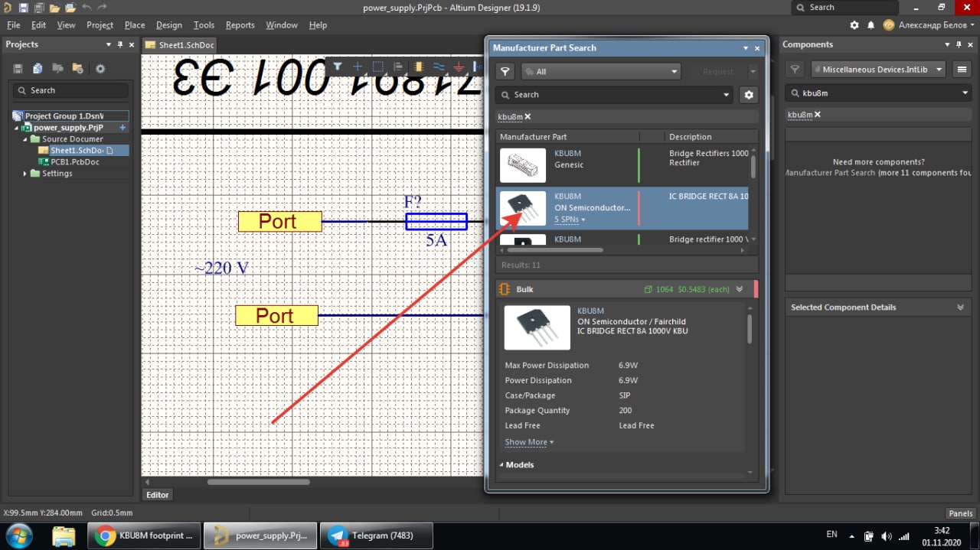Open Projects panel settings with the gear icon
This screenshot has height=550, width=980.
[100, 69]
